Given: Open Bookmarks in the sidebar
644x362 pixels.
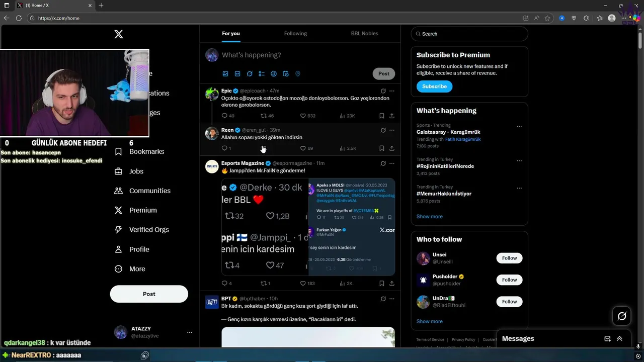Looking at the screenshot, I should (139, 152).
